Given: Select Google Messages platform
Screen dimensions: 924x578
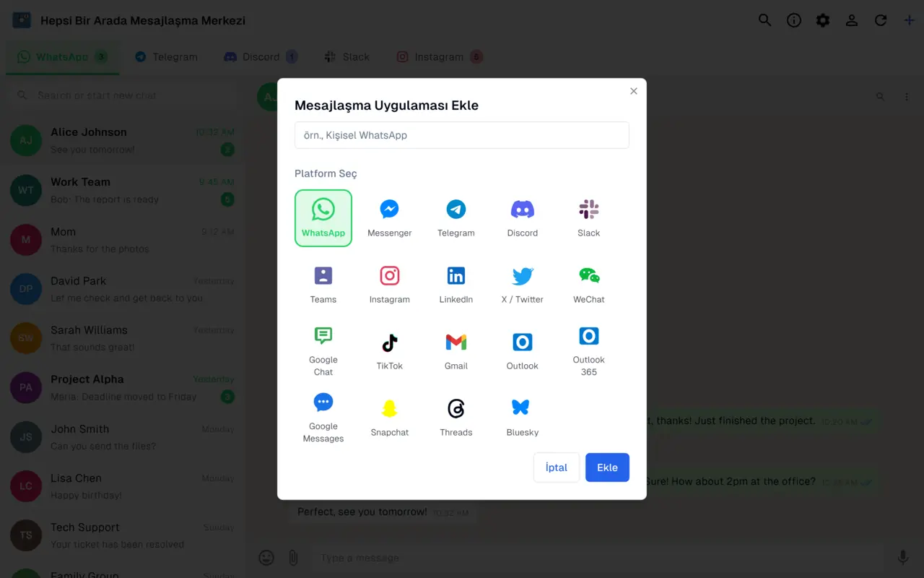Looking at the screenshot, I should click(x=323, y=418).
